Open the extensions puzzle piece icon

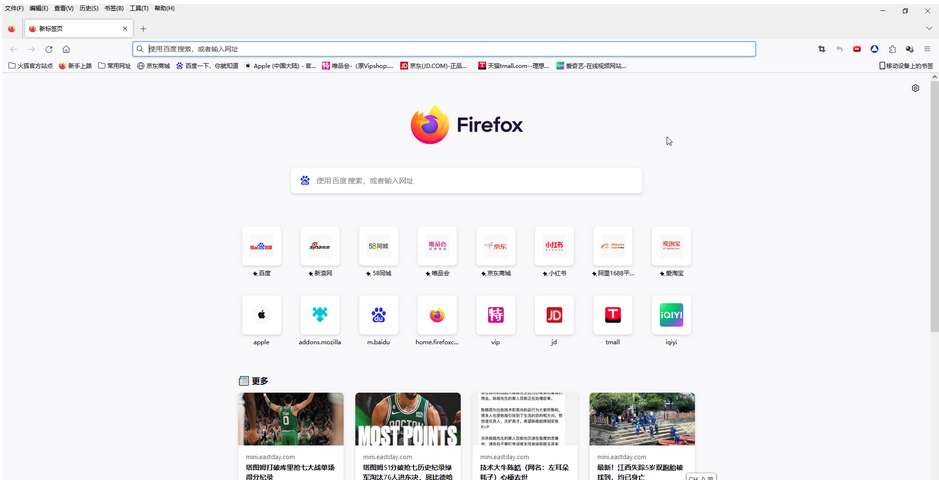(x=892, y=49)
